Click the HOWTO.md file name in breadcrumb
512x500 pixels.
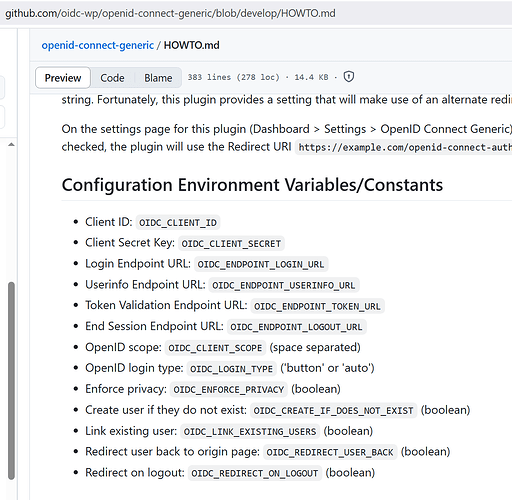[x=192, y=45]
